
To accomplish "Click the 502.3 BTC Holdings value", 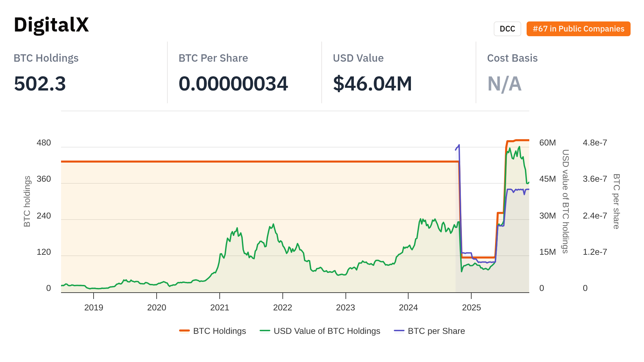I will point(40,83).
